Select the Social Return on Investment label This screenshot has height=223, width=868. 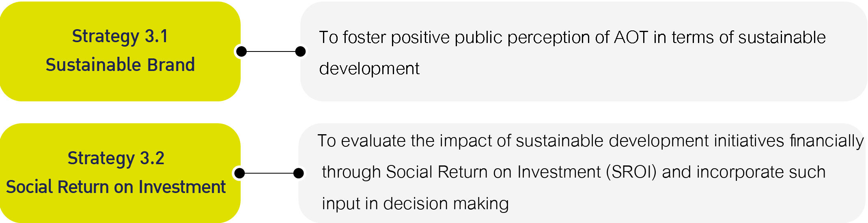click(116, 187)
